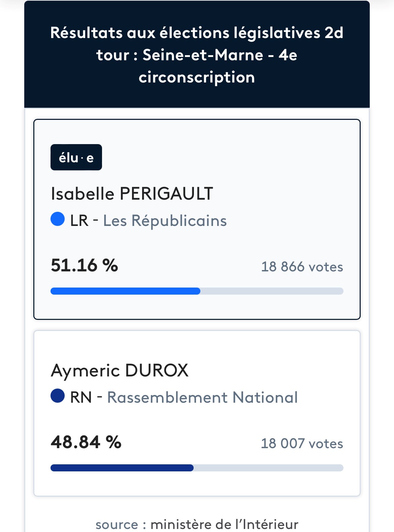Click the 48.84 % result figure
The image size is (394, 532).
pyautogui.click(x=86, y=442)
